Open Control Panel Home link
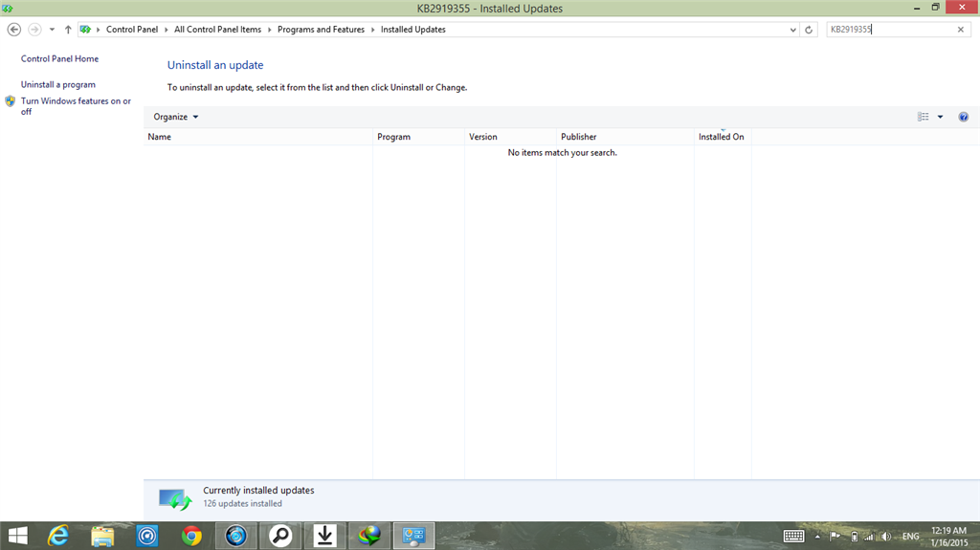This screenshot has height=550, width=980. click(x=60, y=58)
